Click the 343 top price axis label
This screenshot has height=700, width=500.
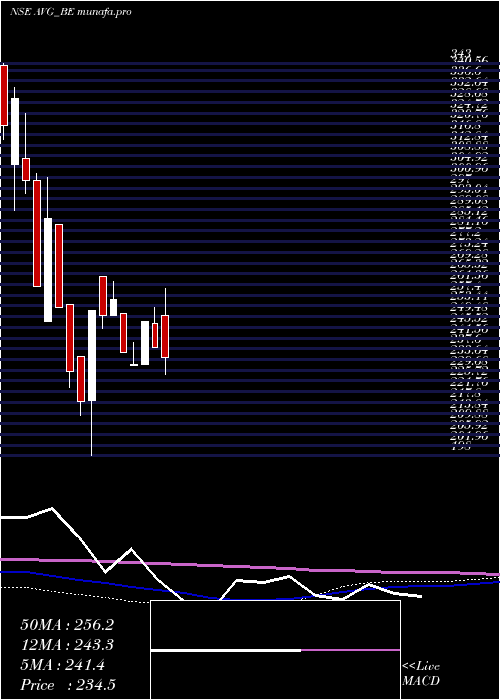459,53
